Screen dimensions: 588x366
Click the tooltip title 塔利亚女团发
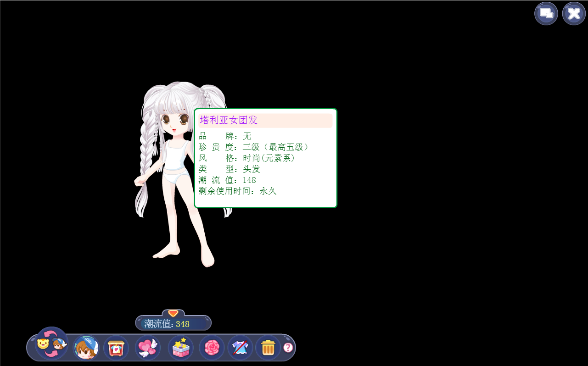pos(229,121)
